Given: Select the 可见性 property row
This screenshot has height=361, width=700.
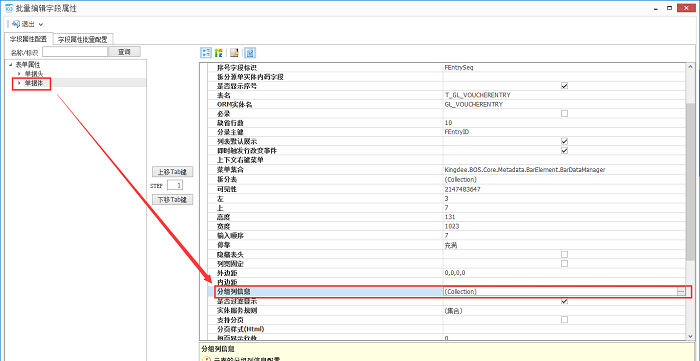Looking at the screenshot, I should tap(447, 189).
